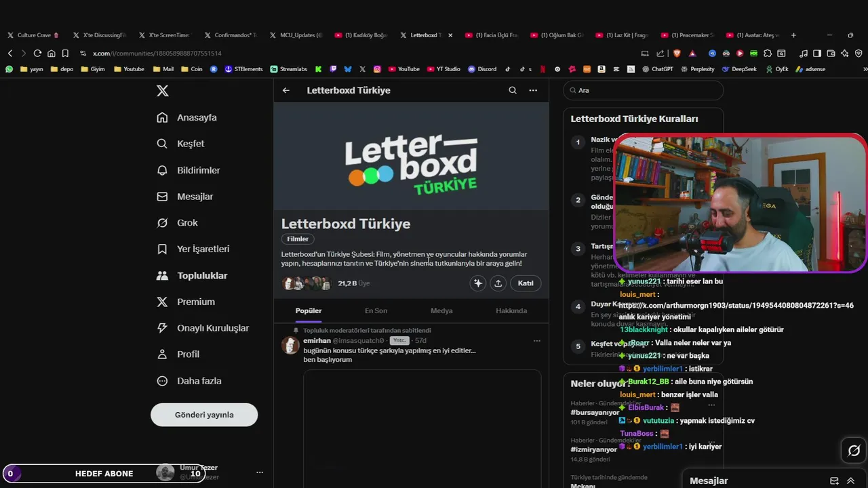
Task: Switch to the Popüler tab
Action: click(x=309, y=310)
